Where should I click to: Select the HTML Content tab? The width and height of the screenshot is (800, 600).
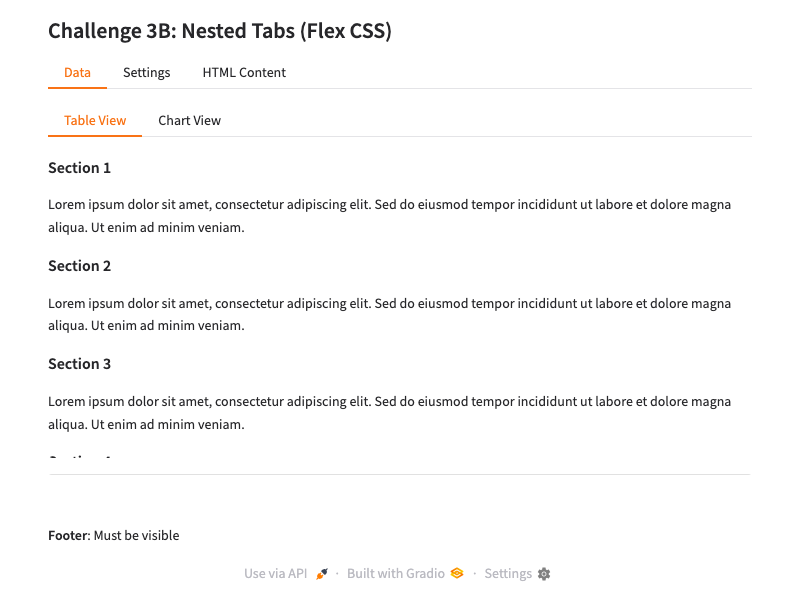pyautogui.click(x=244, y=73)
